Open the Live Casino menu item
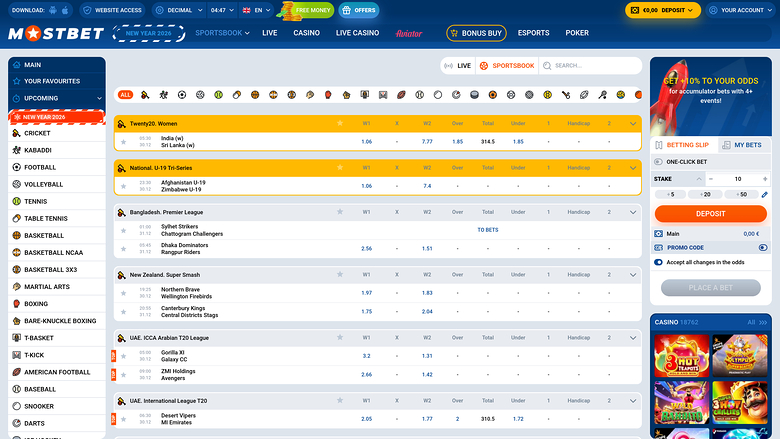Screen dimensions: 780x439 pos(357,33)
